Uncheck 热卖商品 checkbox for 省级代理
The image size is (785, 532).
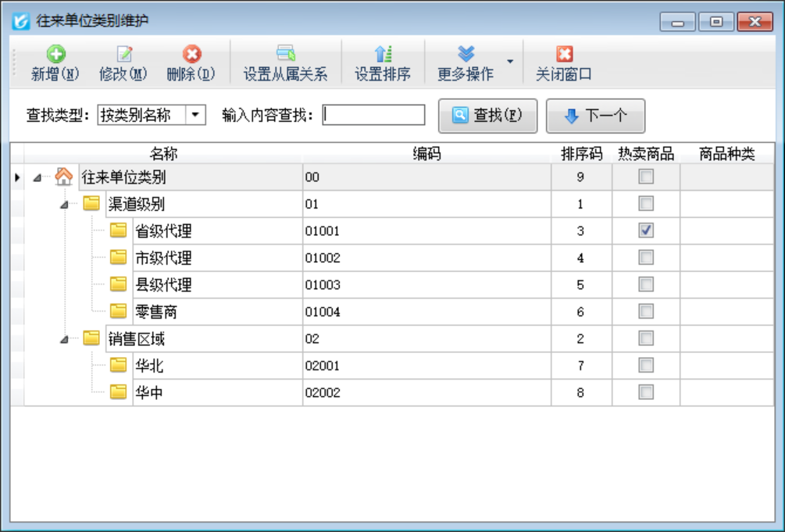tap(646, 230)
